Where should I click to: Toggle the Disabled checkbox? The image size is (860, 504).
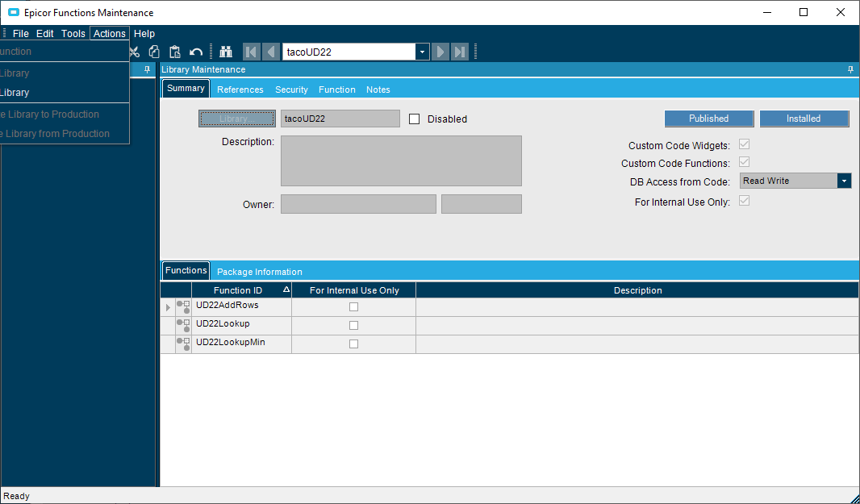tap(415, 119)
